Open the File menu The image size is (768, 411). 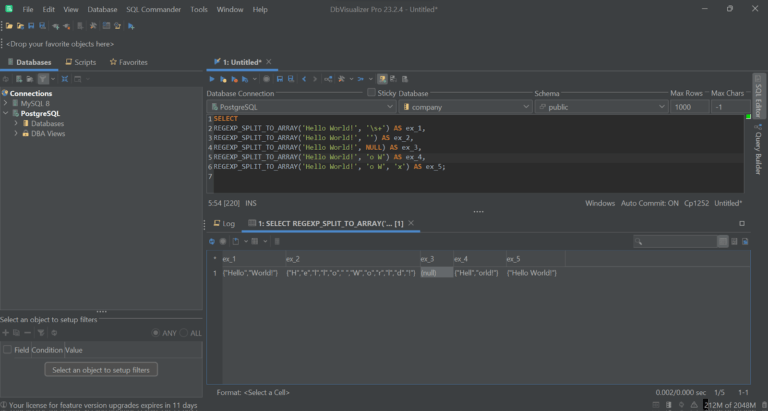28,9
